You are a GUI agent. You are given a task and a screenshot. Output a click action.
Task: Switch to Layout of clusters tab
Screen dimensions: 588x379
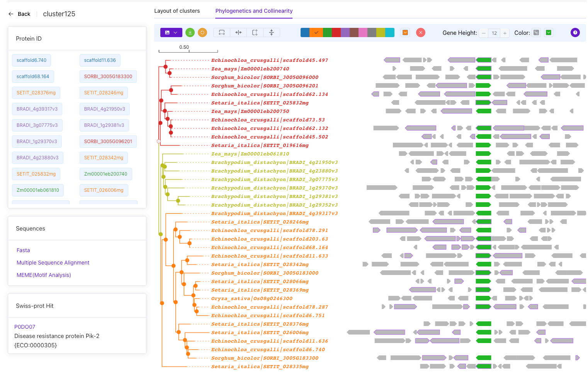(177, 11)
